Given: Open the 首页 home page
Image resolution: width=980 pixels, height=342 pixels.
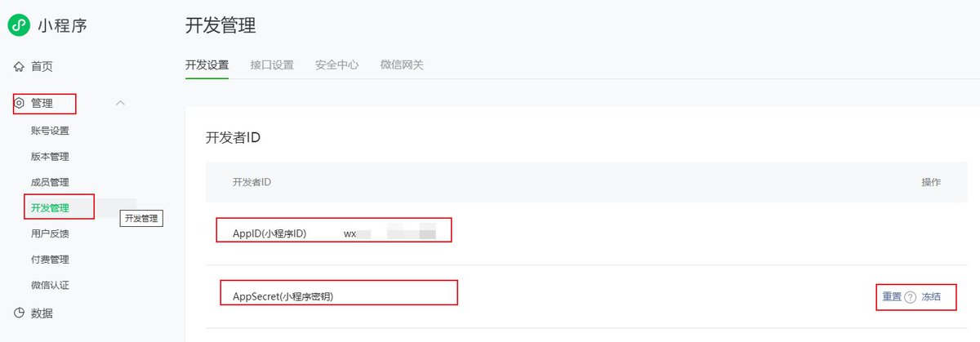Looking at the screenshot, I should tap(42, 67).
